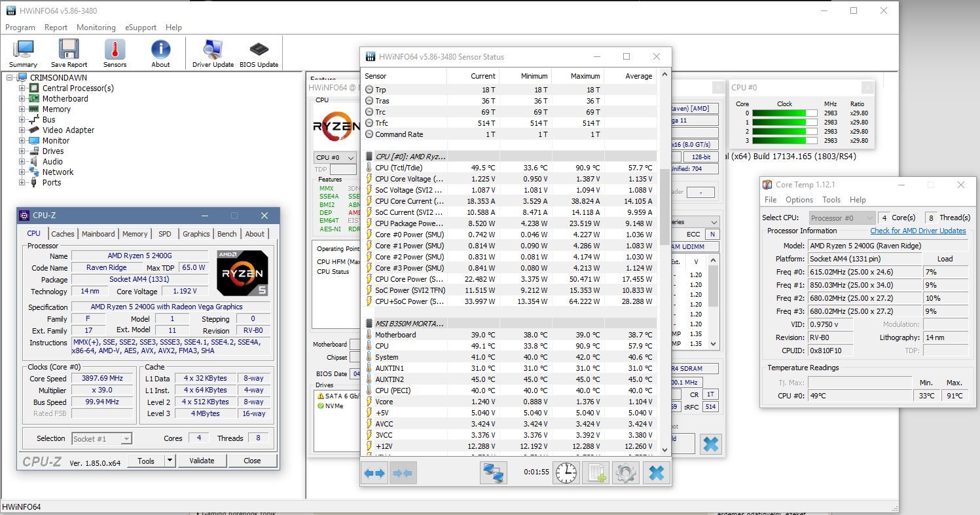The width and height of the screenshot is (980, 515).
Task: Select the Vcore sensor row
Action: (509, 402)
